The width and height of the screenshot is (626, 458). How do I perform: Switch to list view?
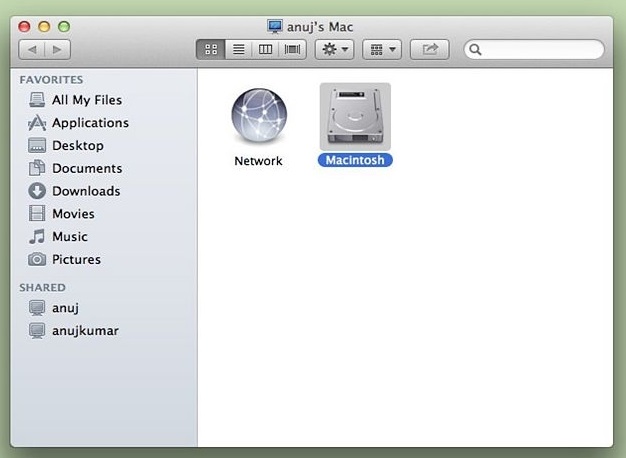[x=239, y=50]
